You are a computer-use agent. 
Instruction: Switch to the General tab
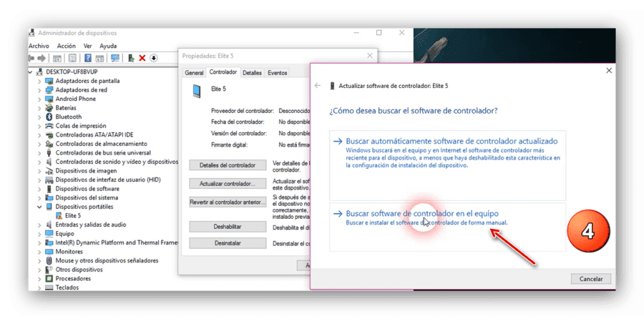coord(194,73)
